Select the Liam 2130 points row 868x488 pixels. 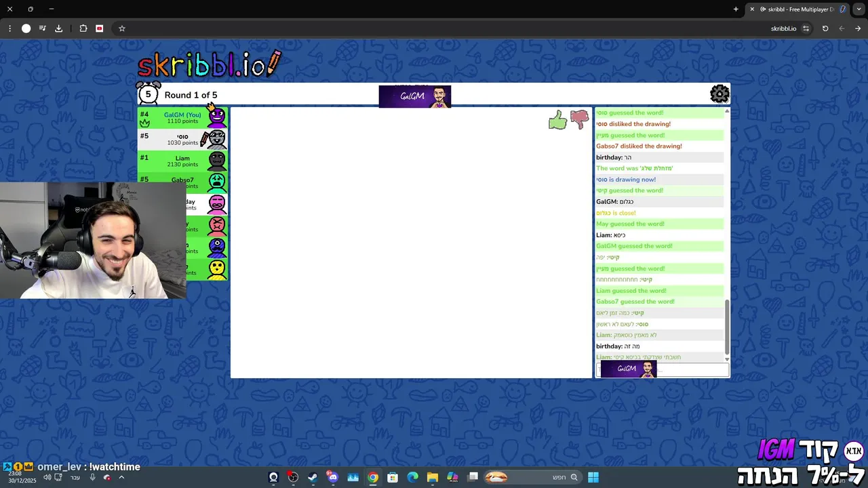[182, 161]
